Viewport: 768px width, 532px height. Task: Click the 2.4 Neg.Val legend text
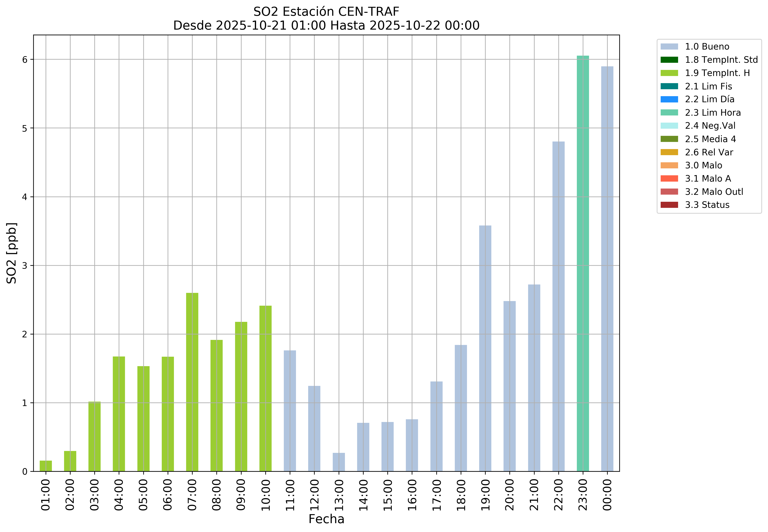710,126
